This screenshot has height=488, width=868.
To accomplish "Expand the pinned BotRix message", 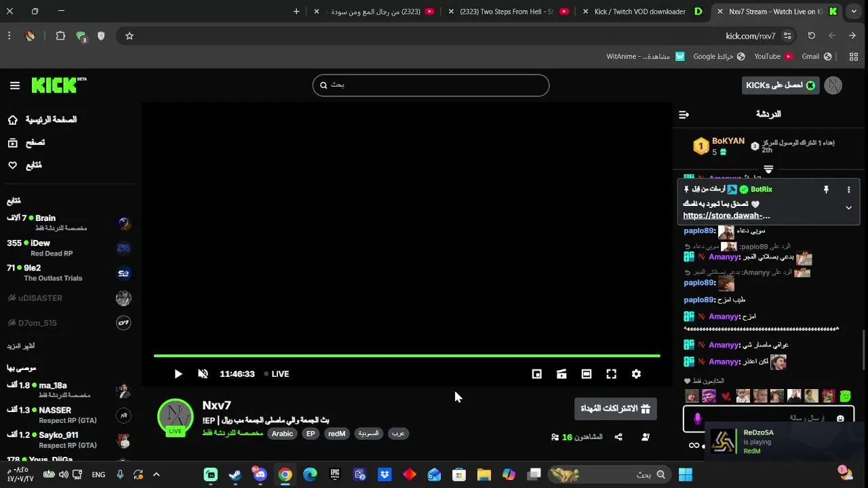I will coord(848,208).
